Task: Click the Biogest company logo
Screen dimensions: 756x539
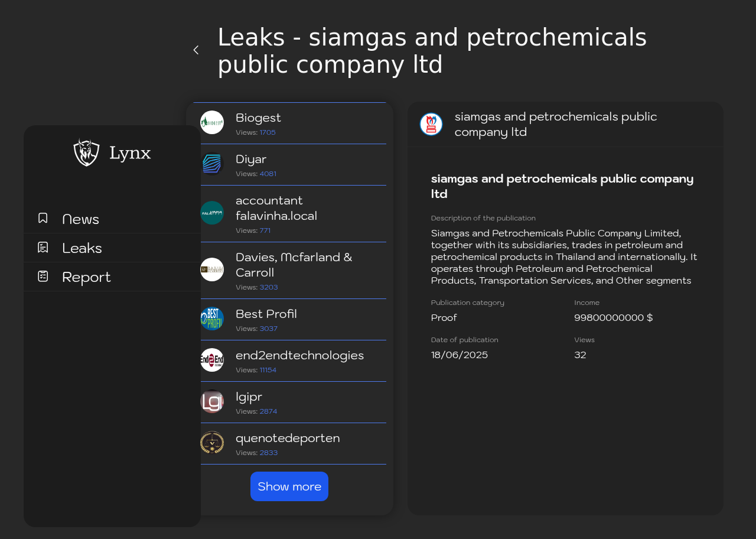Action: tap(212, 122)
